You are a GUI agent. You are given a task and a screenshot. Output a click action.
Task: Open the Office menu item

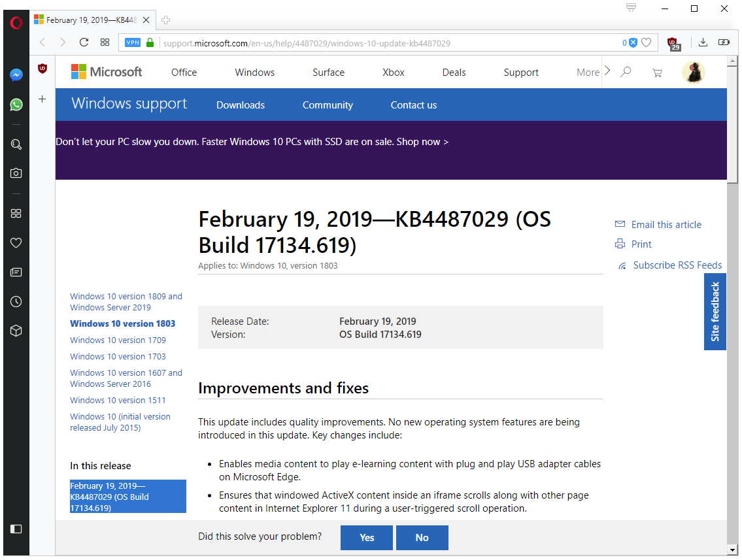click(184, 73)
